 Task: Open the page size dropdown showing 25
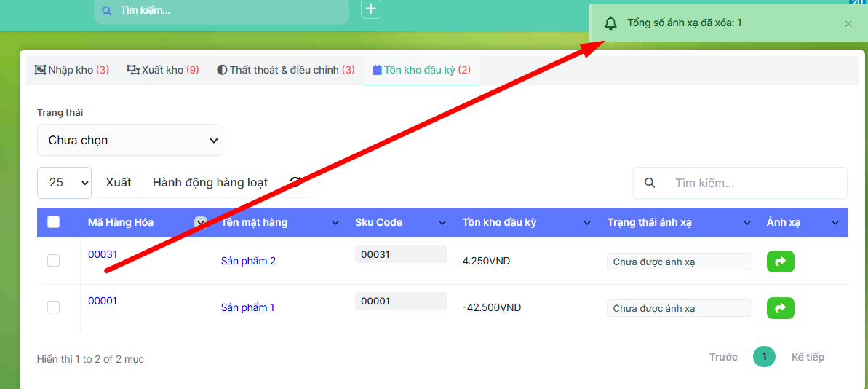click(64, 183)
